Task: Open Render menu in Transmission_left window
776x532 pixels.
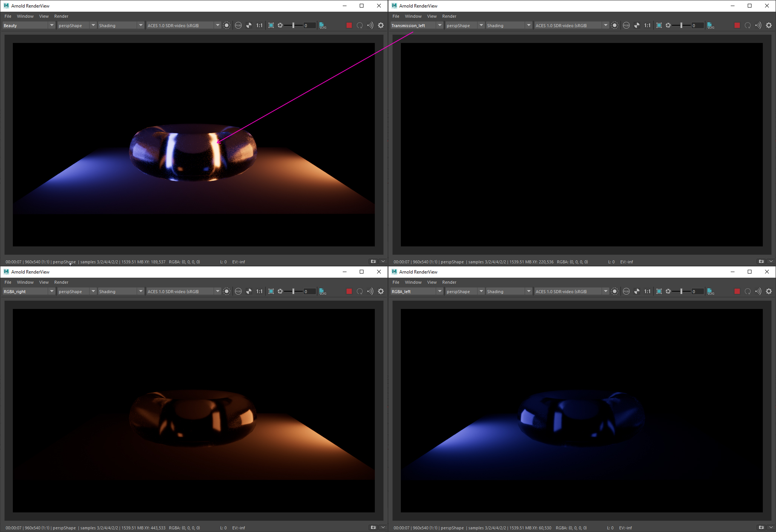Action: [449, 16]
